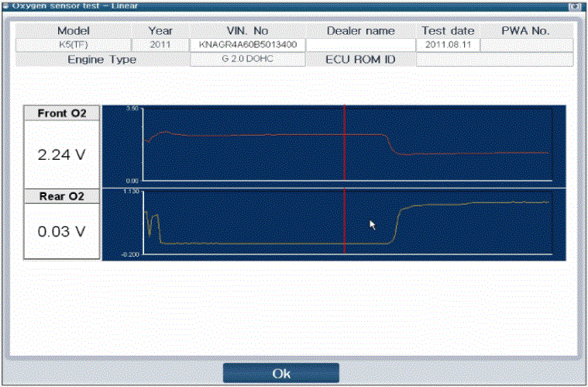The height and width of the screenshot is (387, 588).
Task: Click the VIN. No column header
Action: [x=248, y=31]
